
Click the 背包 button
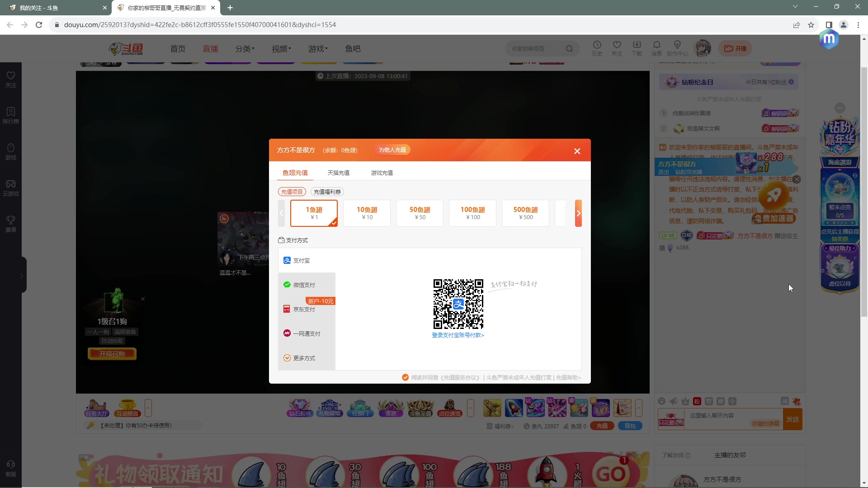coord(630,426)
